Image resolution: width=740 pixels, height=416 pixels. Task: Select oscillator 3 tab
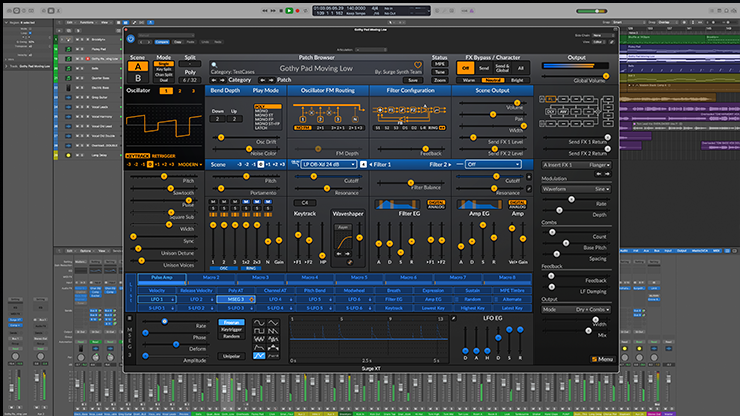[193, 91]
